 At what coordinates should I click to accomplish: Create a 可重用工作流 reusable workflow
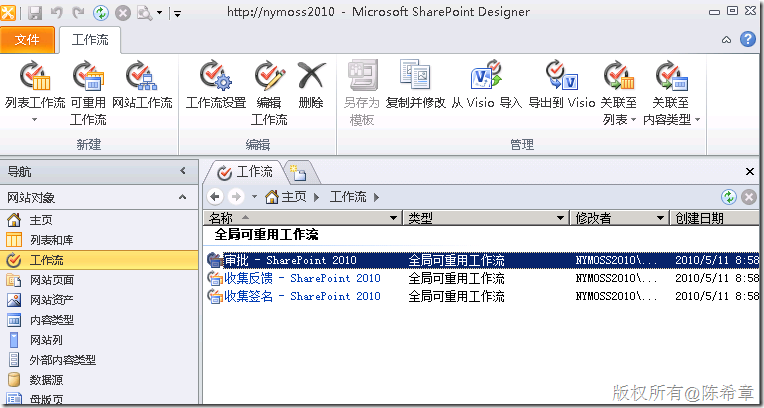88,93
